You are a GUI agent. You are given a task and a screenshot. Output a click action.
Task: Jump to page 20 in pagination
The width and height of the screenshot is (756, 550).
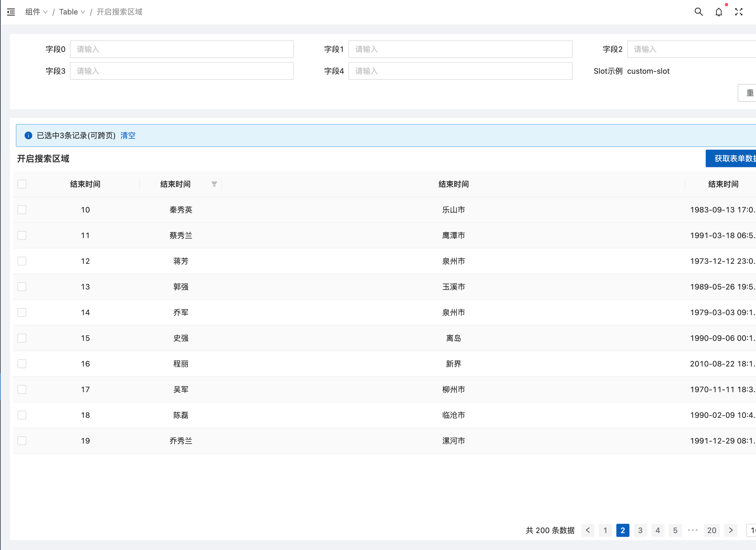click(712, 530)
